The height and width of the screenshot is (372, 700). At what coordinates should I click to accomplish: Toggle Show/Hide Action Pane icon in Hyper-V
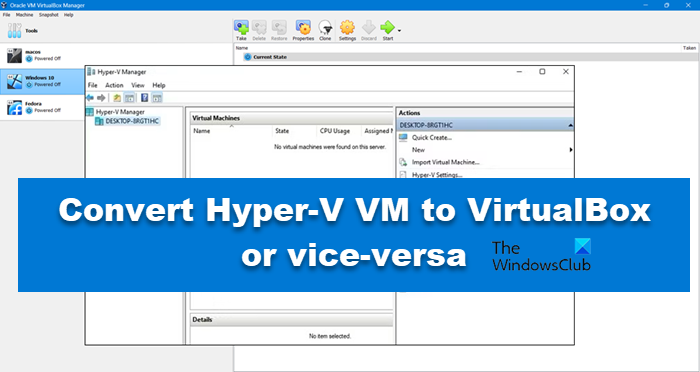point(157,98)
